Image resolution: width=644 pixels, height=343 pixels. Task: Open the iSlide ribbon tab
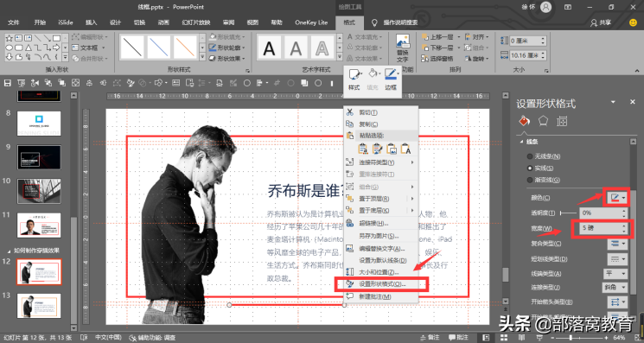click(x=66, y=22)
